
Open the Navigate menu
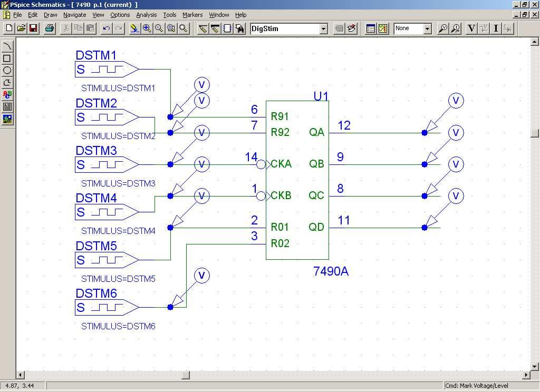tap(75, 15)
